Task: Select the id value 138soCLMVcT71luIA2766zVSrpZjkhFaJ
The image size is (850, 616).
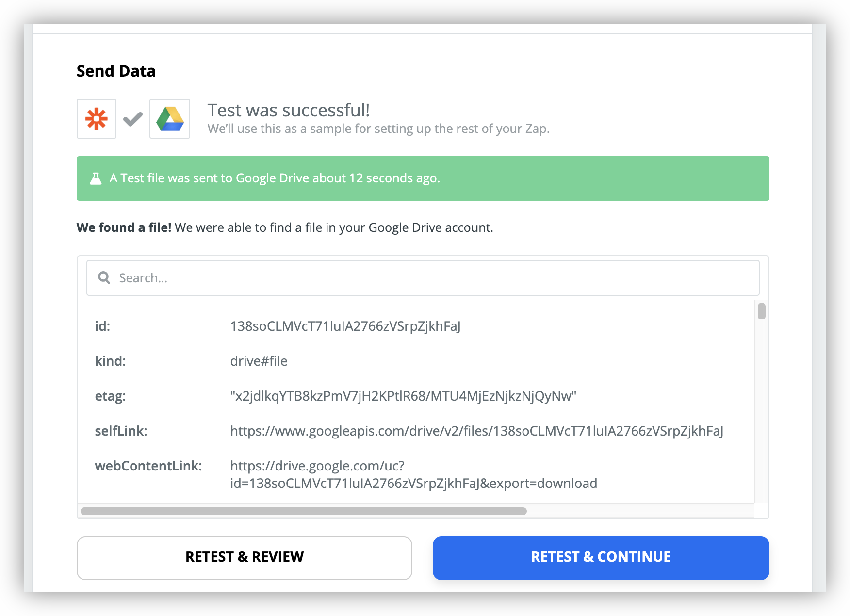Action: click(345, 326)
